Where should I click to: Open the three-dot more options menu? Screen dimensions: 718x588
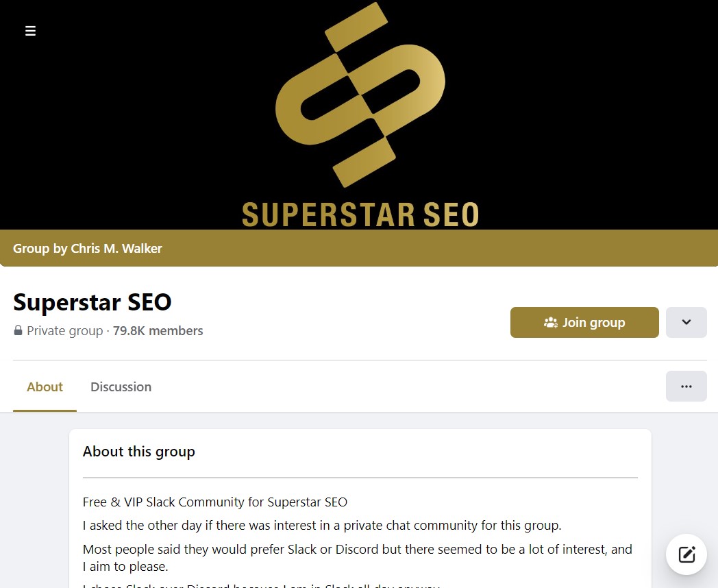(x=686, y=387)
